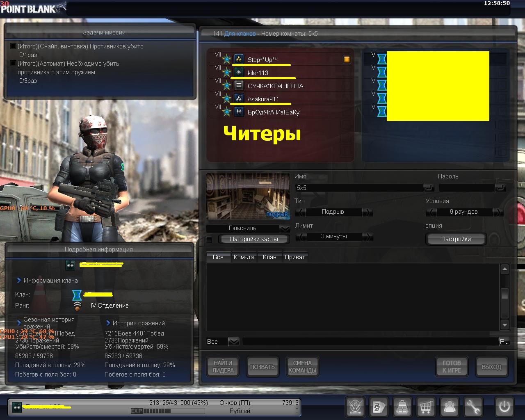Switch to the Приват chat tab
Image resolution: width=525 pixels, height=420 pixels.
[295, 257]
